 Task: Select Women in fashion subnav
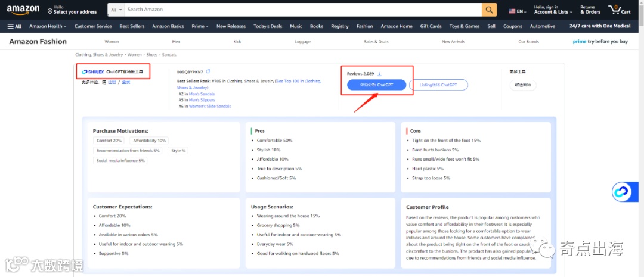pos(112,42)
